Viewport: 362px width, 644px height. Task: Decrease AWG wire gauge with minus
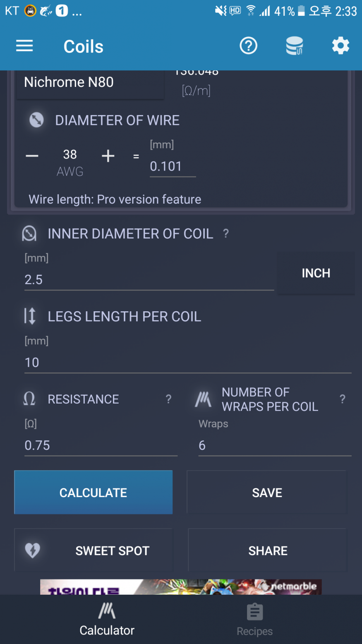32,156
